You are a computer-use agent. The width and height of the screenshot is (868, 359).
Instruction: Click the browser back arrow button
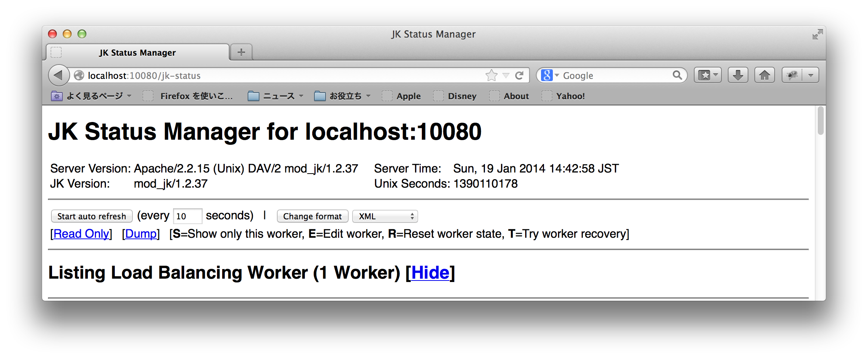click(x=59, y=75)
